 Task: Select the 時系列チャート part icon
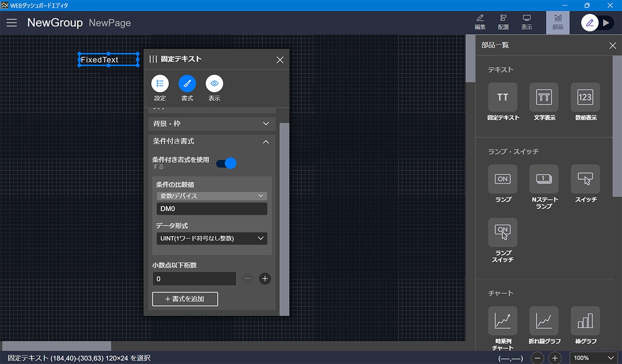tap(502, 321)
